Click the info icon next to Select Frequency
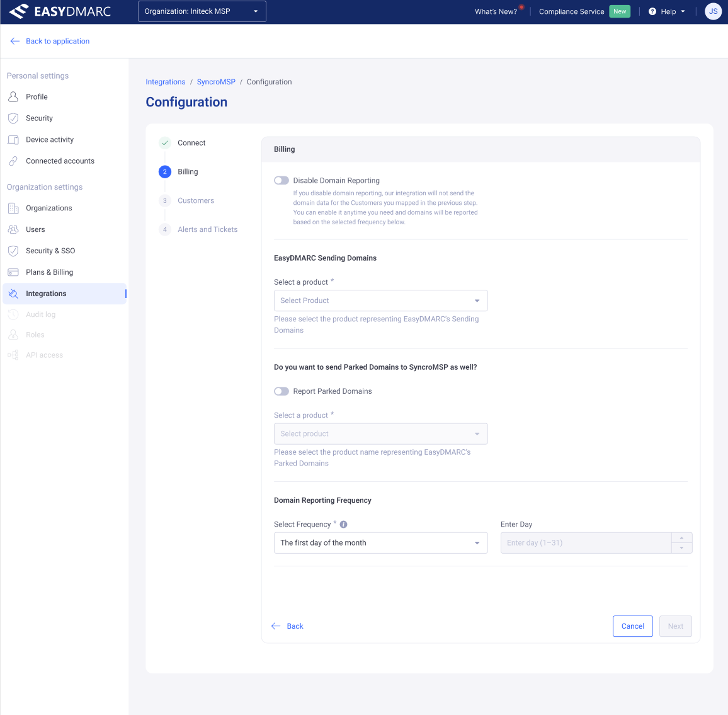The width and height of the screenshot is (728, 715). [344, 524]
